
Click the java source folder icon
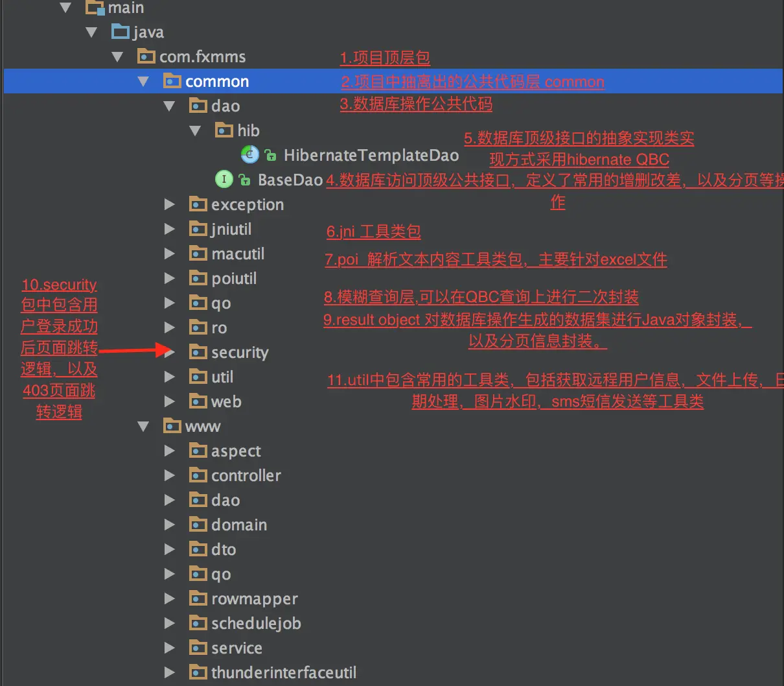pyautogui.click(x=121, y=31)
